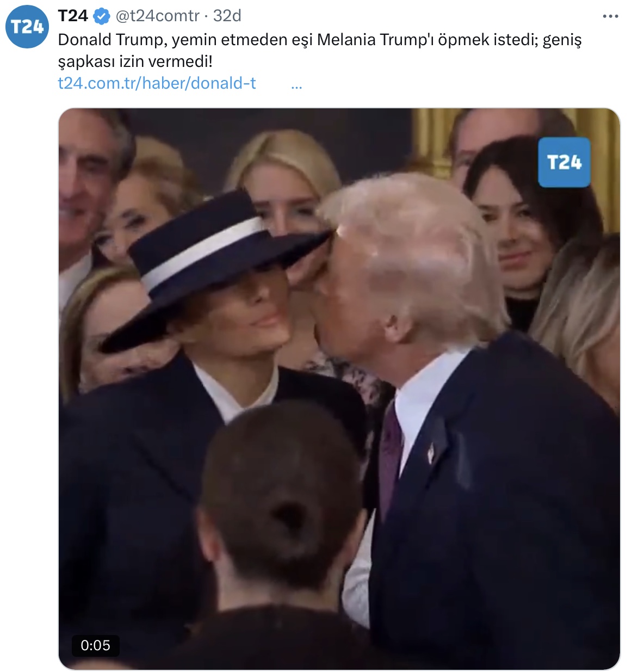Open the T24 profile avatar
This screenshot has height=672, width=632.
click(x=27, y=27)
